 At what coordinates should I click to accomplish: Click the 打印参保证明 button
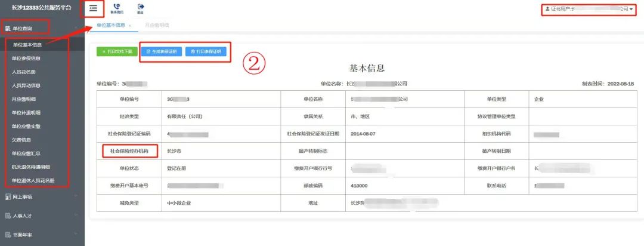206,52
